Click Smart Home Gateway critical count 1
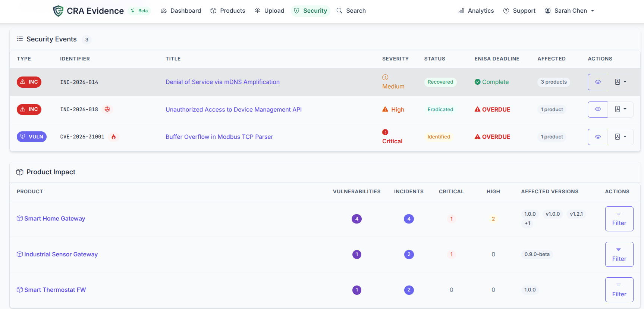644x309 pixels. [x=452, y=219]
